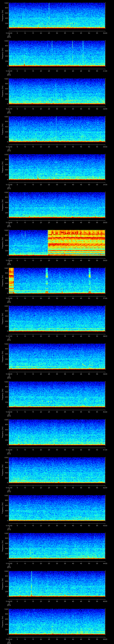This screenshot has width=114, height=644.
Task: Click the "10:32:00" start time label
Action: click(x=9, y=147)
